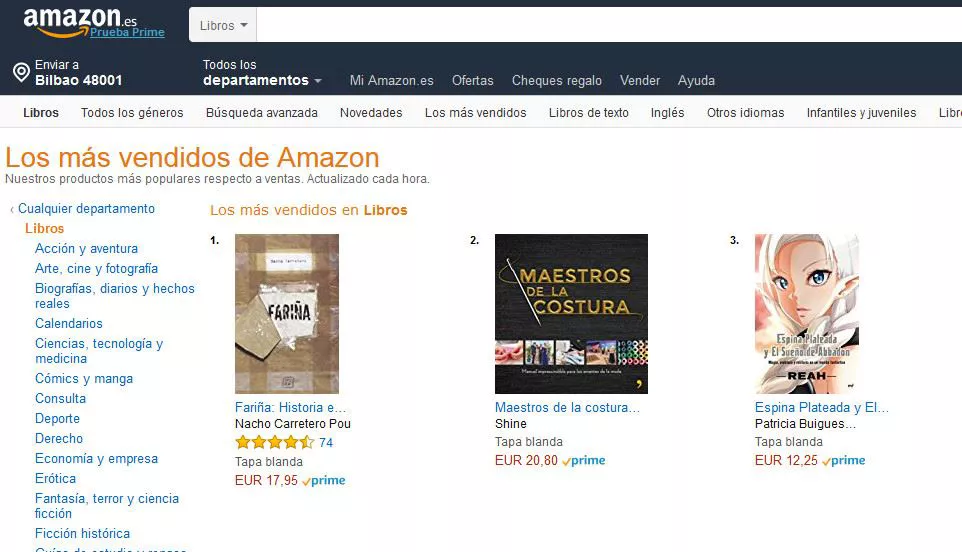This screenshot has width=962, height=552.
Task: Select Cómics y manga category
Action: coord(83,378)
